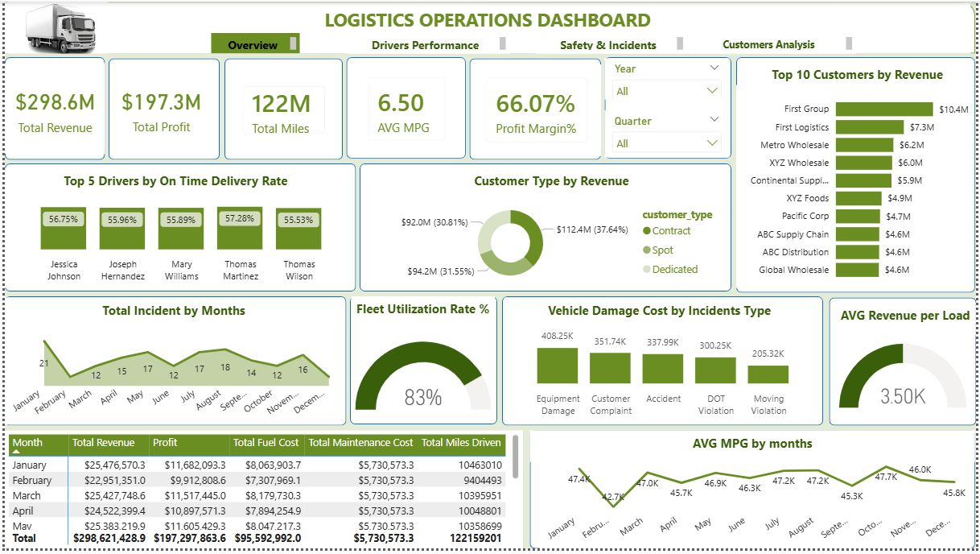
Task: Click Thomas Wilson's 55.53% bar
Action: (299, 229)
